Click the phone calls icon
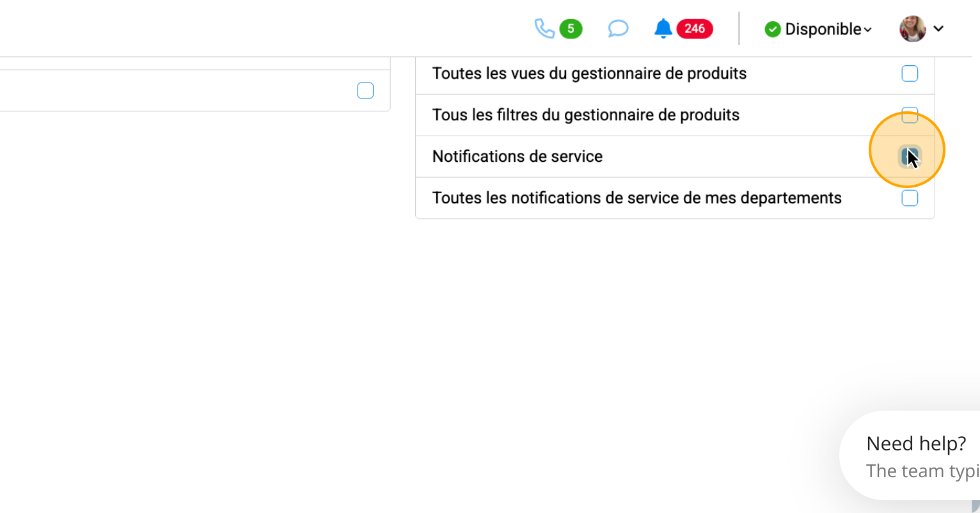This screenshot has height=513, width=980. [544, 29]
